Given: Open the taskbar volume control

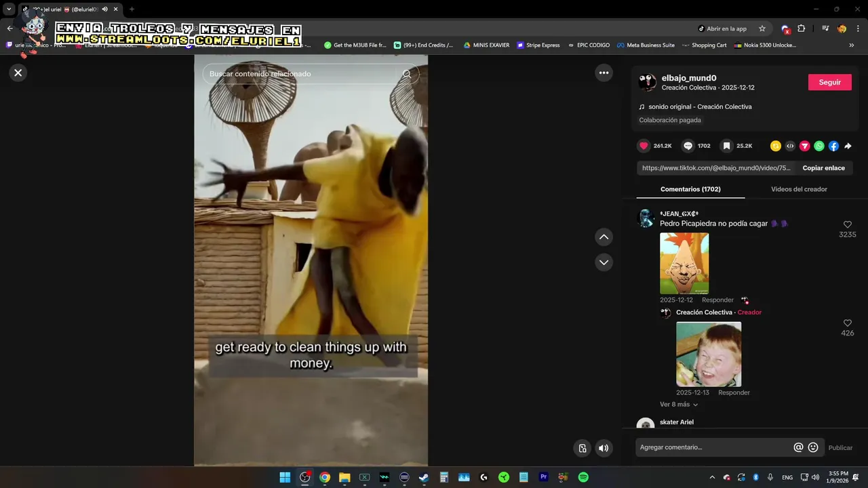Looking at the screenshot, I should (x=815, y=477).
